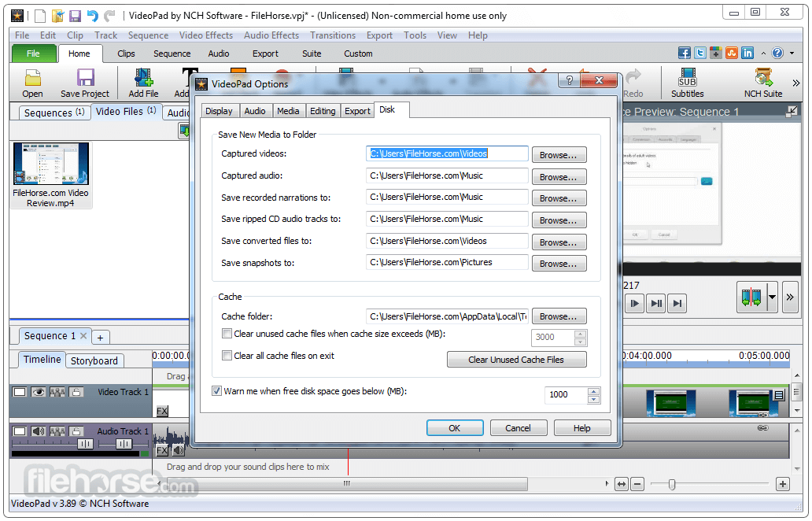Close the Sequence 1 tab
This screenshot has height=521, width=812.
pos(83,335)
